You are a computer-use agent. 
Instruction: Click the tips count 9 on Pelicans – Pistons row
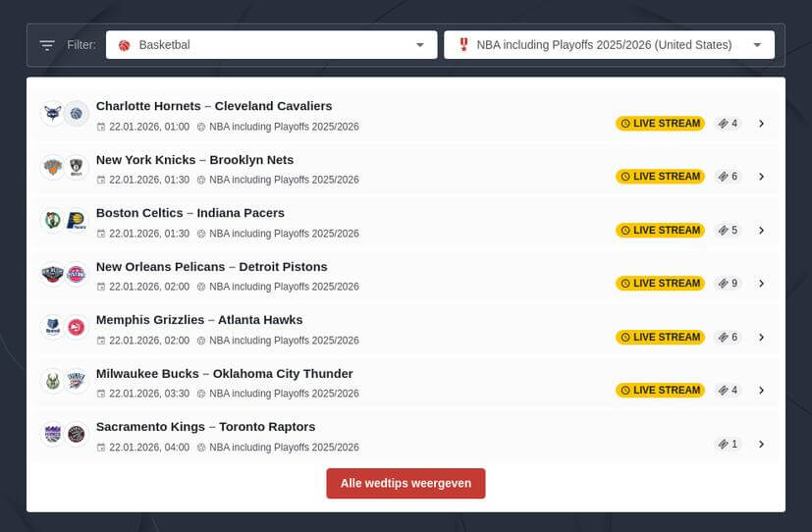pyautogui.click(x=728, y=284)
